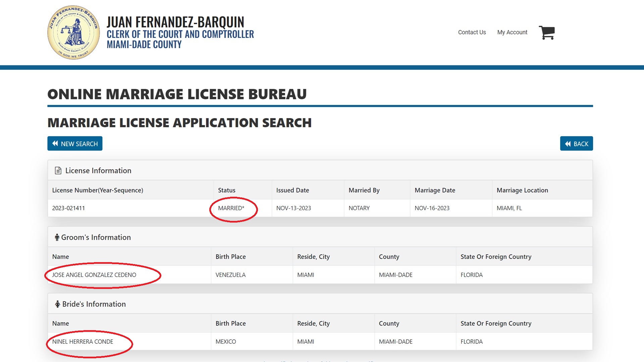Select the issued date NOV-13-2023

[293, 208]
